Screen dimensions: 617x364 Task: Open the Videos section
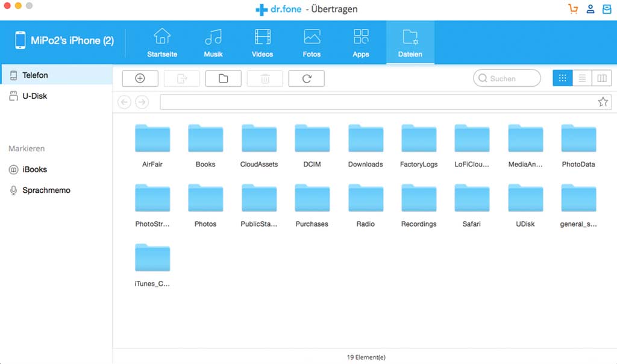[262, 41]
